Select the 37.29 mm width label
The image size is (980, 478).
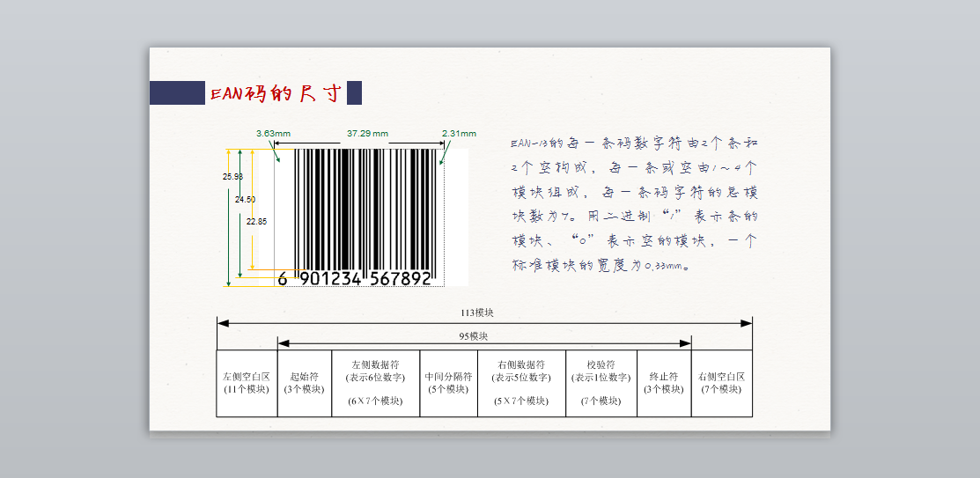(x=367, y=133)
